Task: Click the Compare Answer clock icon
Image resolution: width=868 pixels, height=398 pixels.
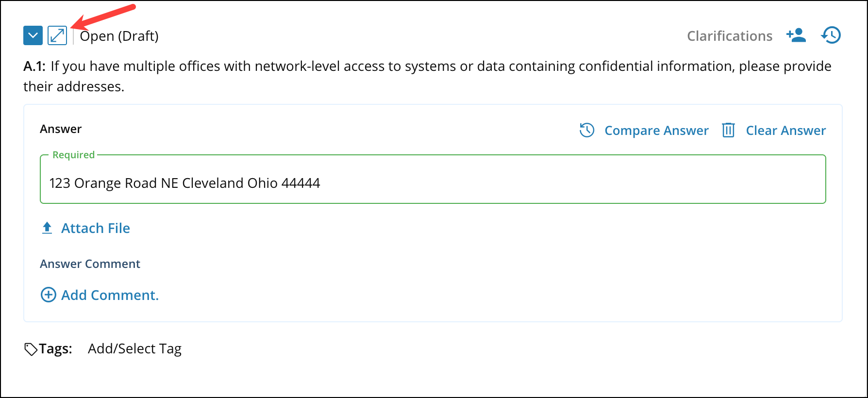Action: [x=587, y=130]
